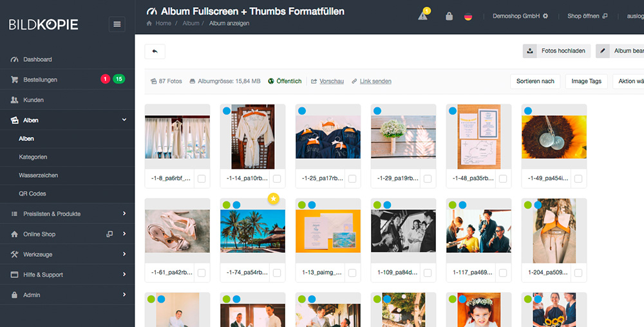Click the Admin lock icon in sidebar
Screen dimensions: 644x327
(14, 295)
